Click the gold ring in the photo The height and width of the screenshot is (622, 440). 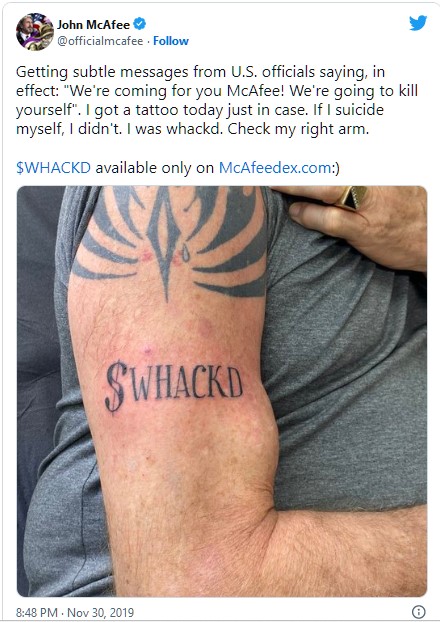click(x=351, y=197)
